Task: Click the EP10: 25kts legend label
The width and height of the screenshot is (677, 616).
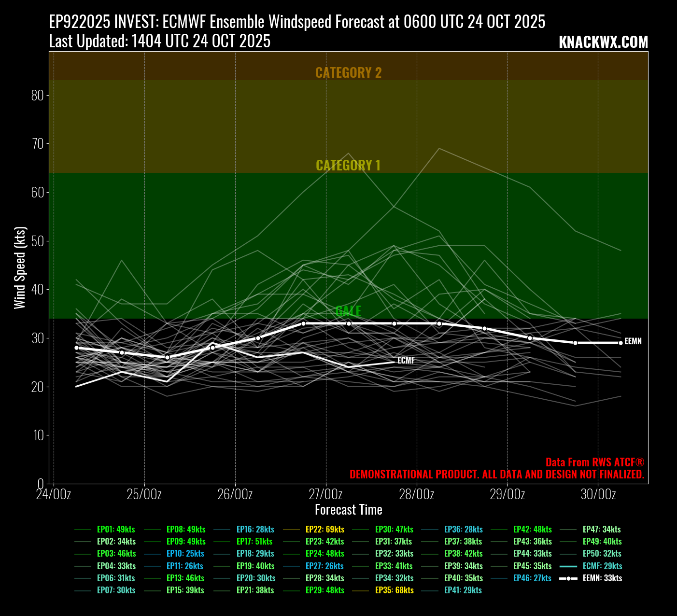Action: tap(185, 553)
